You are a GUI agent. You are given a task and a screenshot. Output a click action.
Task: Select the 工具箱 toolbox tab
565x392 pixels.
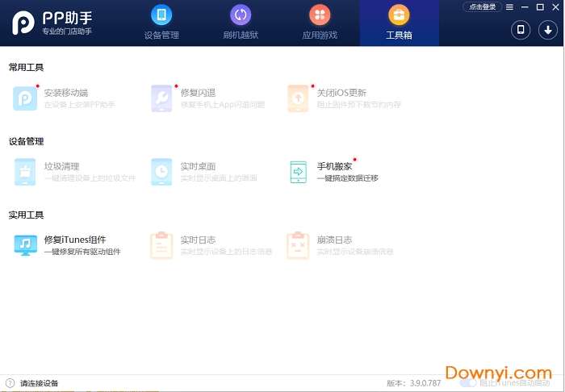click(399, 23)
